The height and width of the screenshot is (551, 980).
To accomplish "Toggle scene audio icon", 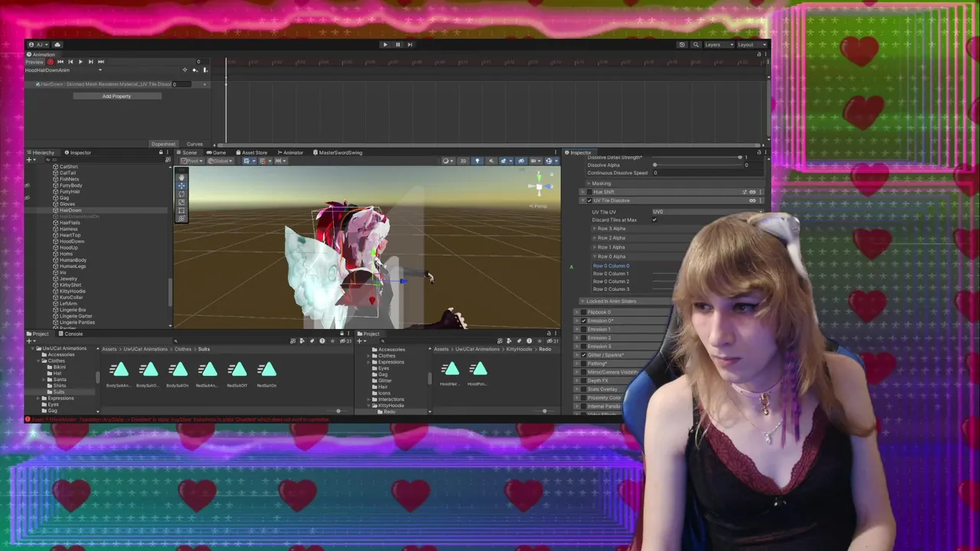I will click(x=490, y=161).
